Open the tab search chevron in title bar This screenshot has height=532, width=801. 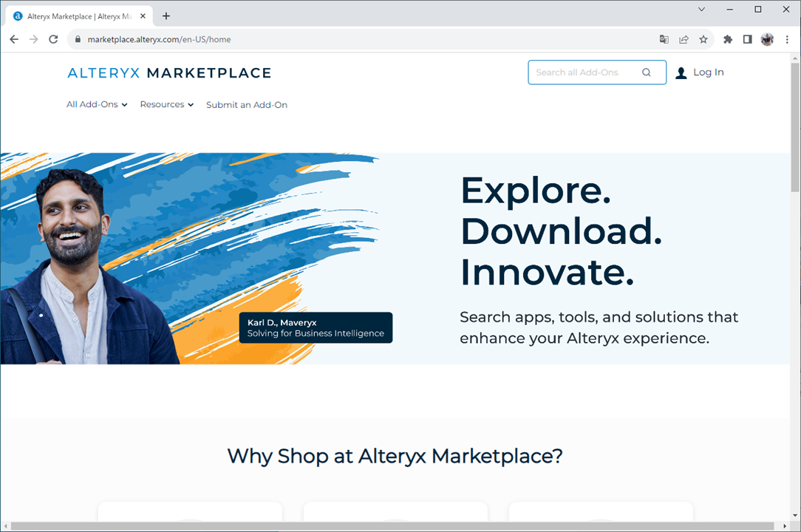click(701, 10)
